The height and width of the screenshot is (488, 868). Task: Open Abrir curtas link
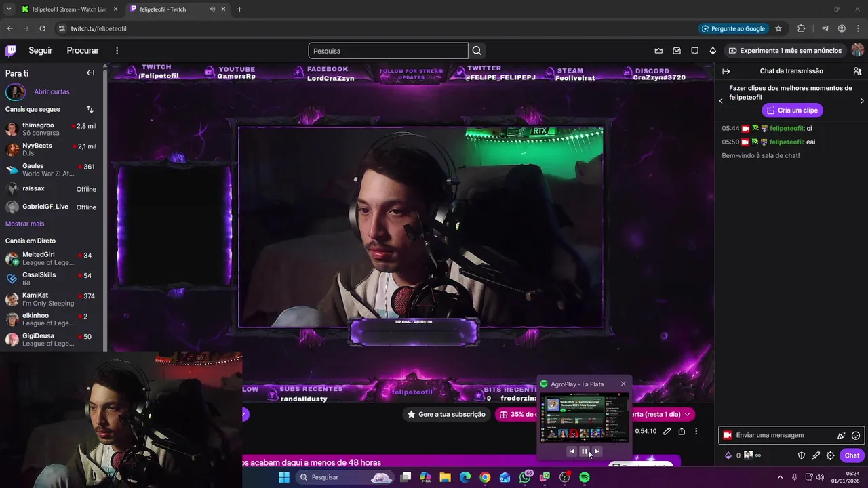[52, 91]
